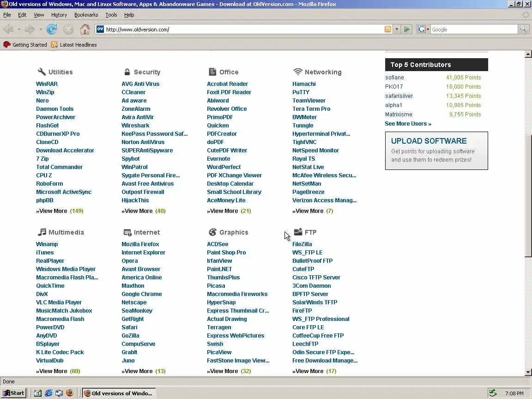Open the View menu

tap(39, 15)
